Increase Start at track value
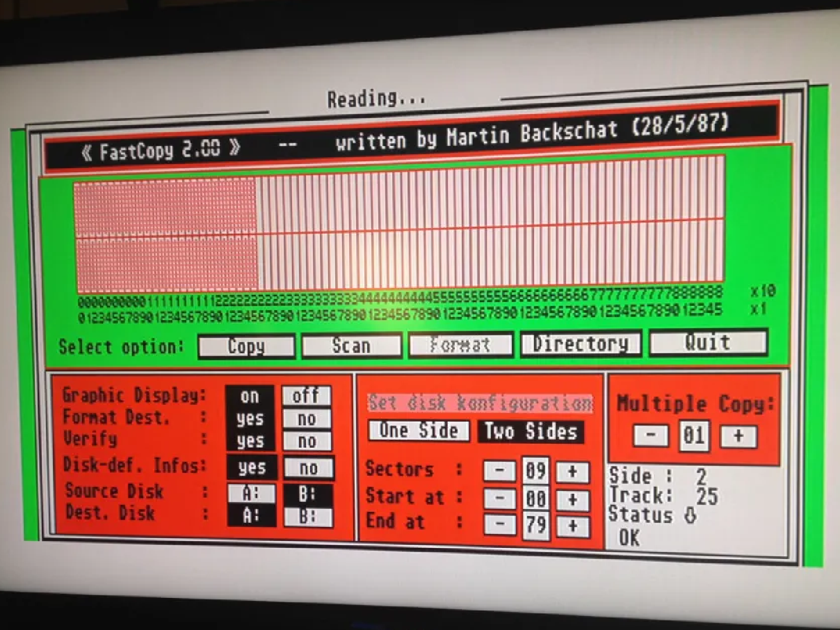The width and height of the screenshot is (840, 630). pos(573,499)
